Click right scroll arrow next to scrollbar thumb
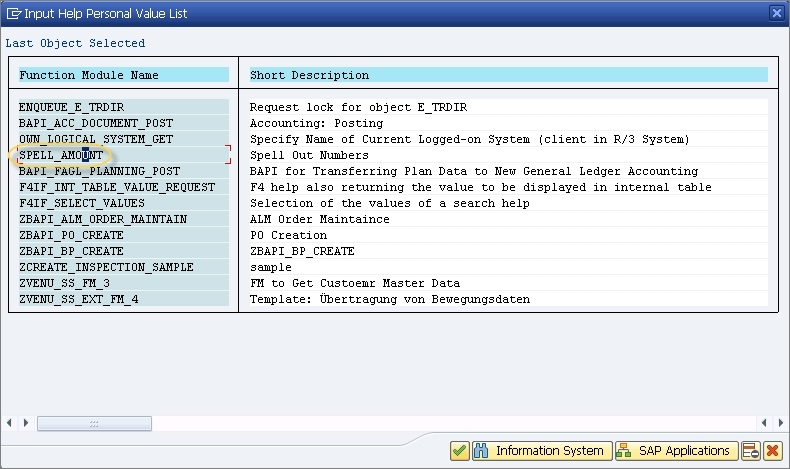Screen dimensions: 790x469 (x=26, y=423)
